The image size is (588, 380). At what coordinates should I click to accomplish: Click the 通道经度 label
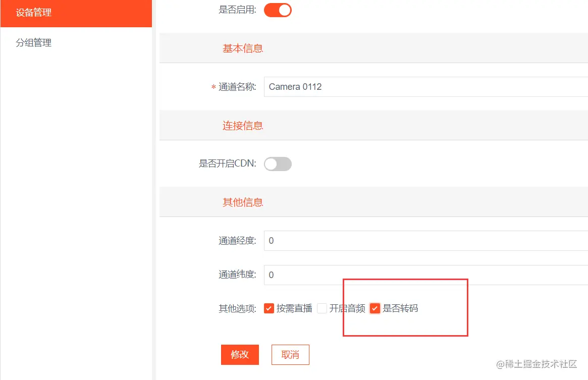click(x=237, y=241)
